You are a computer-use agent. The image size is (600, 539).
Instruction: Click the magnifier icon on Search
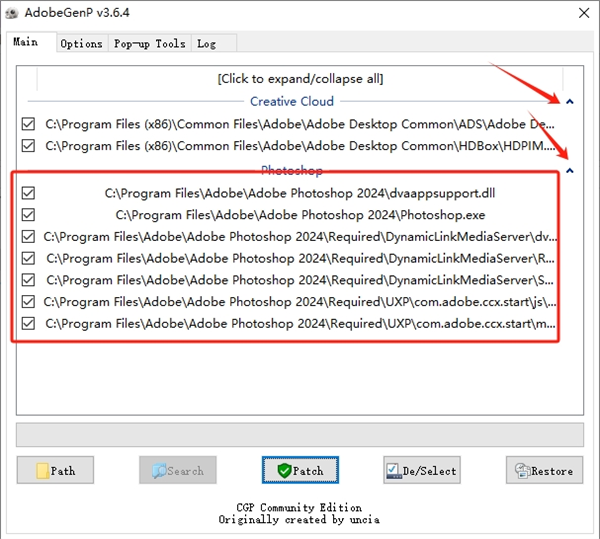[159, 471]
